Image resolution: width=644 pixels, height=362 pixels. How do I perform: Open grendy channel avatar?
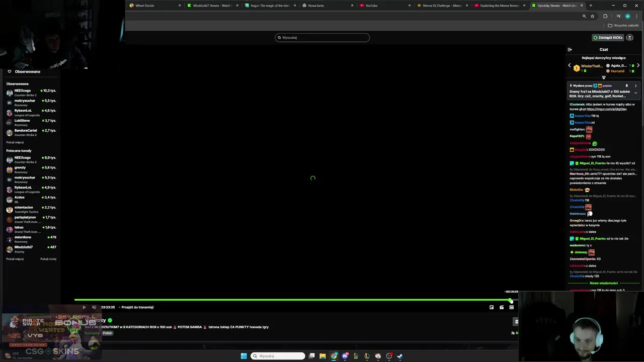coord(10,170)
